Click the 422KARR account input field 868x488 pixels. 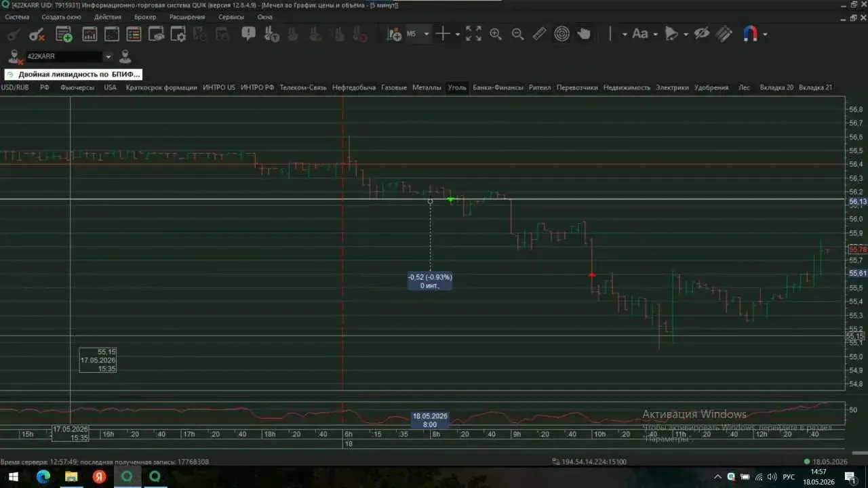click(x=64, y=57)
